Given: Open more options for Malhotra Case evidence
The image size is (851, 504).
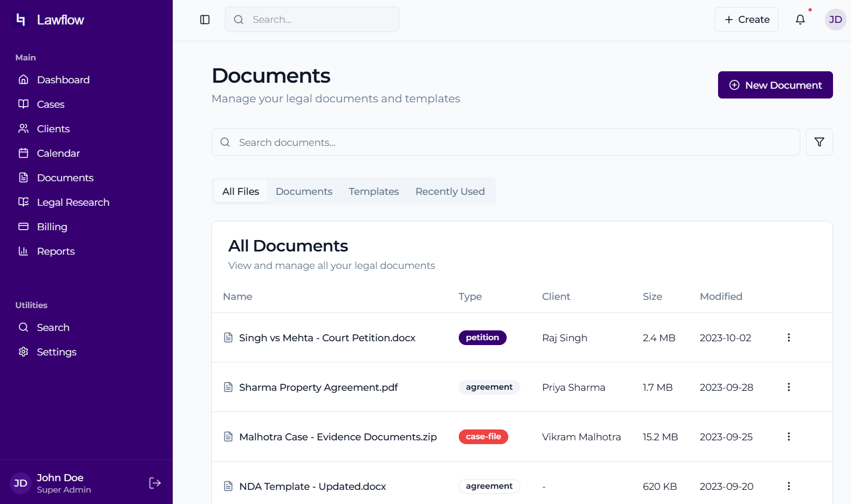Looking at the screenshot, I should click(x=788, y=437).
